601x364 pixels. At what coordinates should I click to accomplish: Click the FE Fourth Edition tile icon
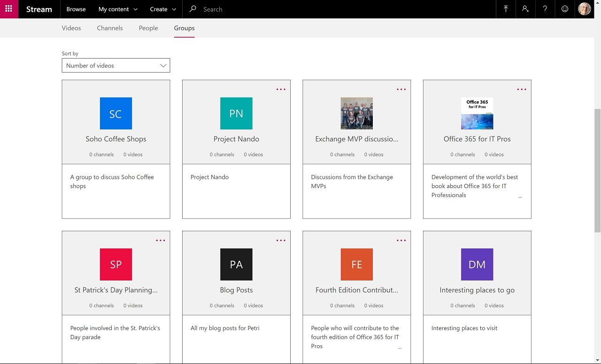coord(357,265)
